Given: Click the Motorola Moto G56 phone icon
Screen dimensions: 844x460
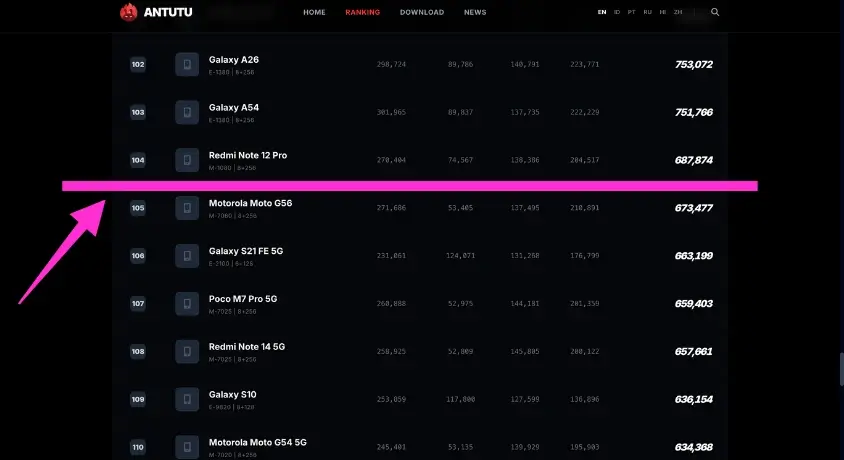Looking at the screenshot, I should coord(187,208).
